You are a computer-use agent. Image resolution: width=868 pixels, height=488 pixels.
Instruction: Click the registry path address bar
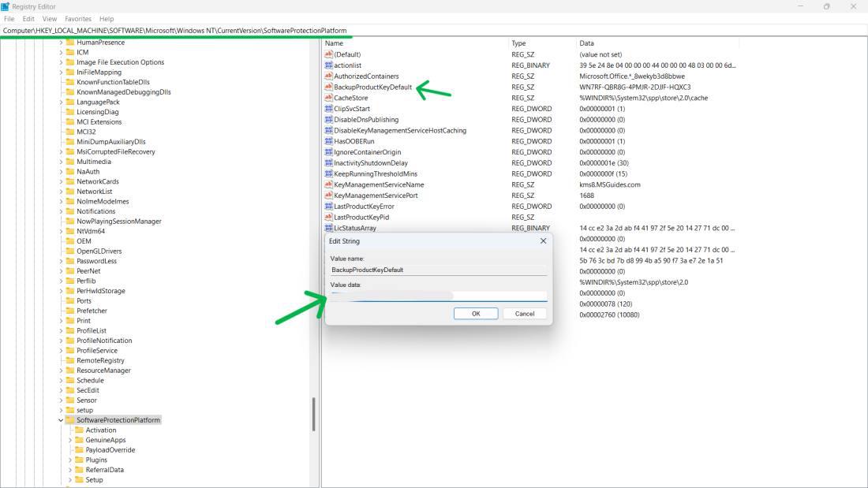tap(434, 31)
